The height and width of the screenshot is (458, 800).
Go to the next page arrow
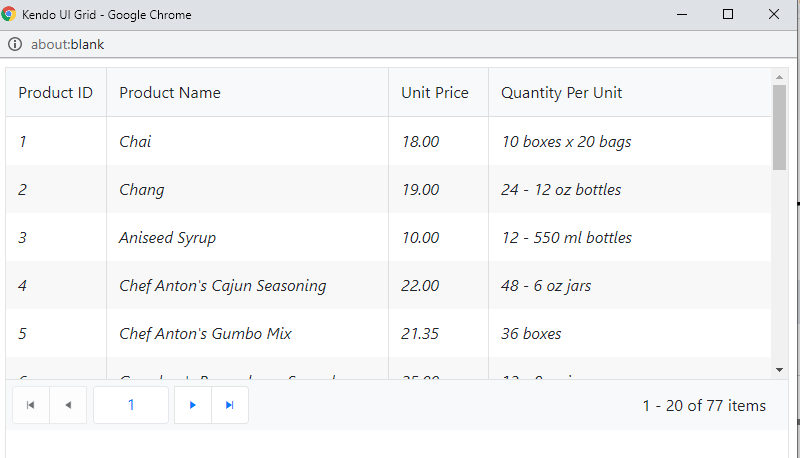point(193,405)
